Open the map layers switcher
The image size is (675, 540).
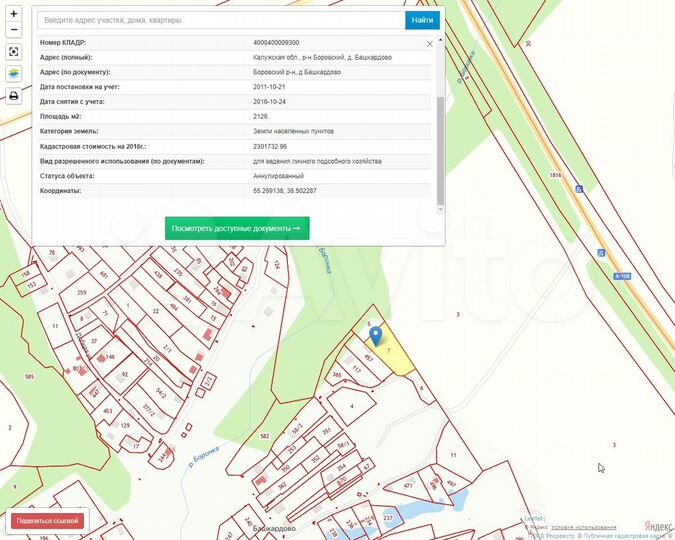coord(14,74)
